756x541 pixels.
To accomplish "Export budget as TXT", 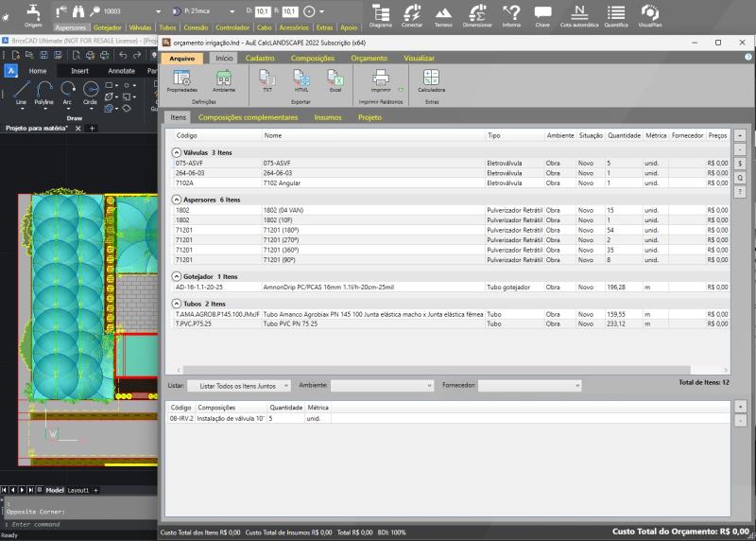I will tap(267, 80).
